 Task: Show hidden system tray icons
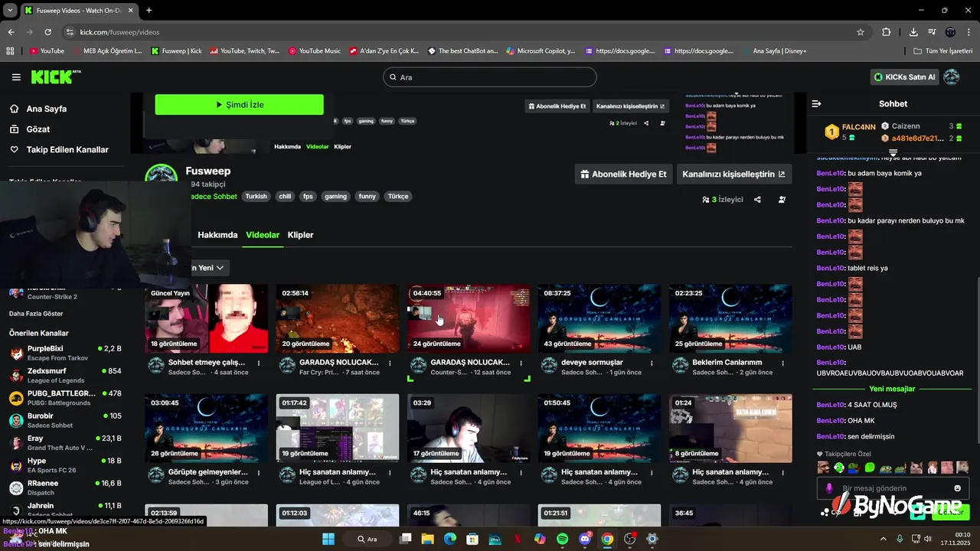[x=882, y=539]
